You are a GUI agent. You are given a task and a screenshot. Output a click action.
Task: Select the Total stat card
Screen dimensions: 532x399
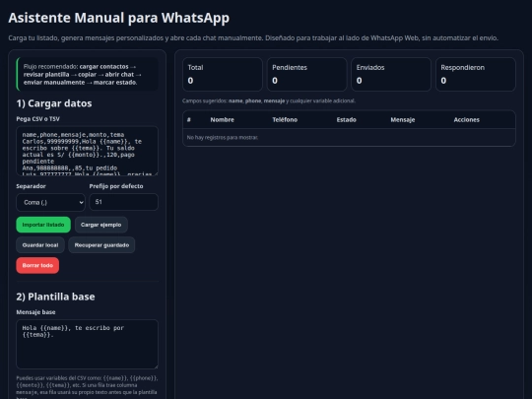coord(223,74)
